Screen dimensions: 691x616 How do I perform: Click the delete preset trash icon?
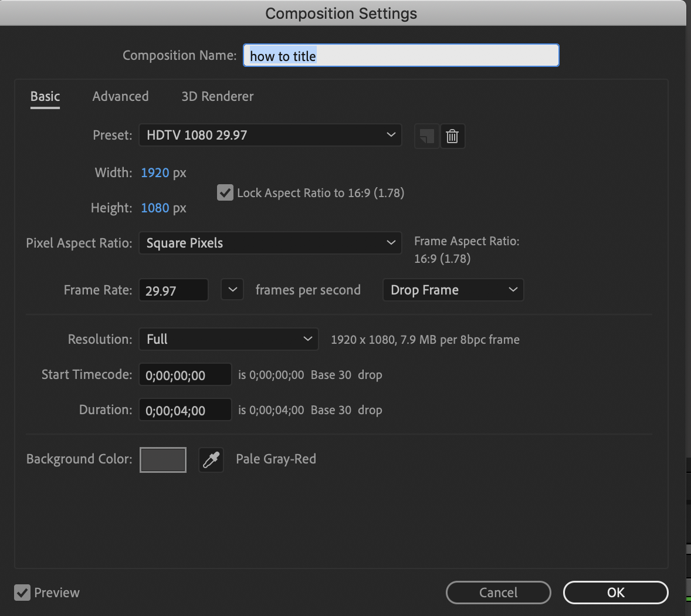point(452,136)
